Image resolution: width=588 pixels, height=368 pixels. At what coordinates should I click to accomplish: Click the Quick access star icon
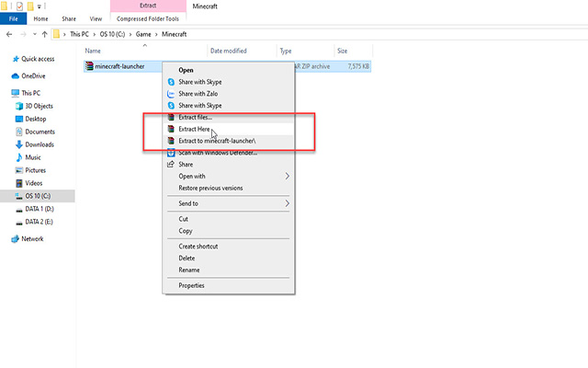[15, 59]
